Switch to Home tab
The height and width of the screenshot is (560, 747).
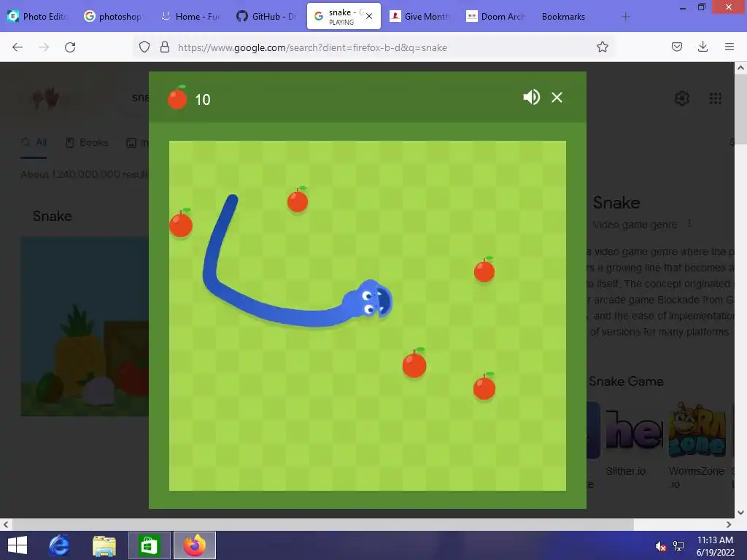tap(190, 16)
